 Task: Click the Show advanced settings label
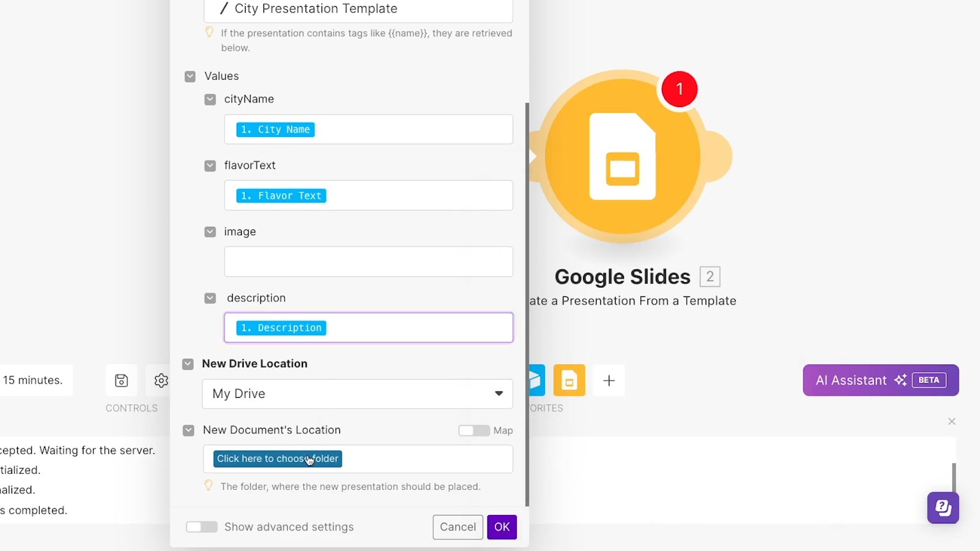289,527
